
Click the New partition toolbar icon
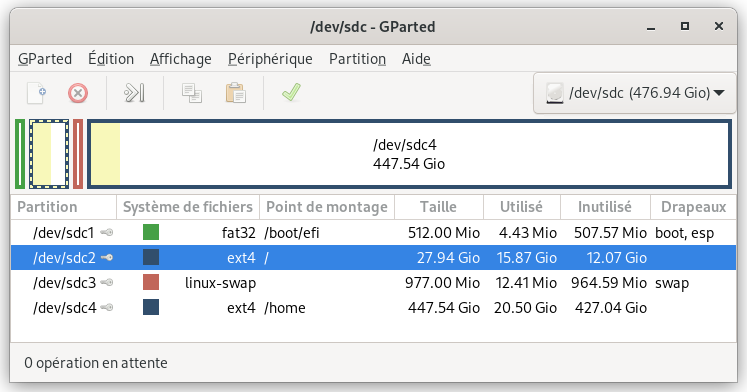pos(36,93)
